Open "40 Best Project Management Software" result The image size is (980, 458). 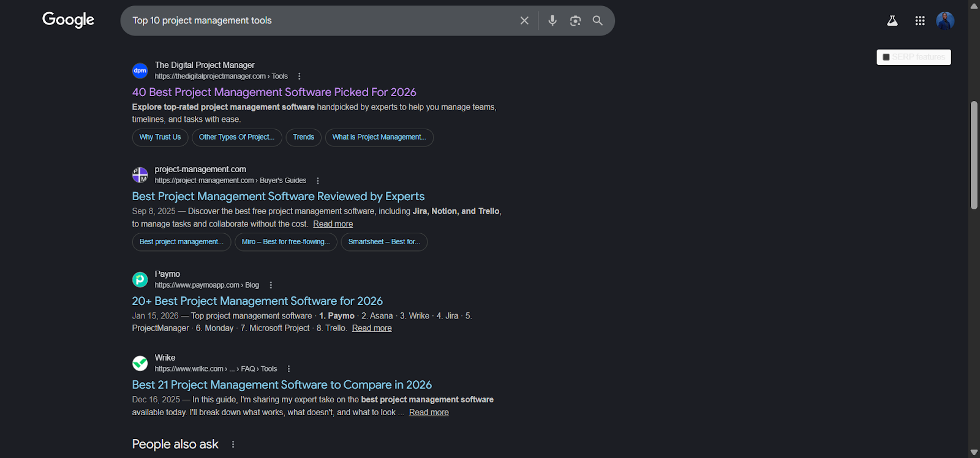(x=274, y=92)
